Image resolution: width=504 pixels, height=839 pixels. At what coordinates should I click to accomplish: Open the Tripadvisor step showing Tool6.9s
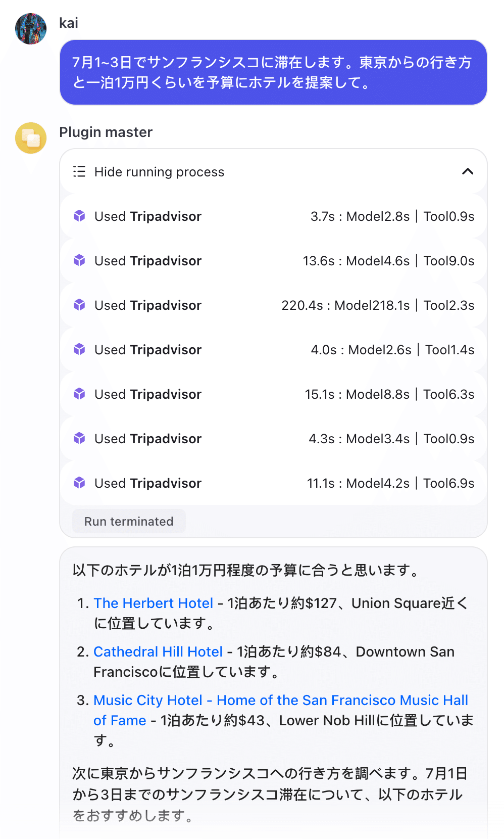273,483
